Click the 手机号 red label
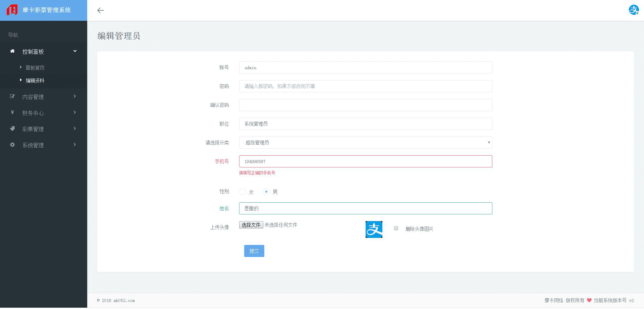This screenshot has height=309, width=644. [222, 161]
